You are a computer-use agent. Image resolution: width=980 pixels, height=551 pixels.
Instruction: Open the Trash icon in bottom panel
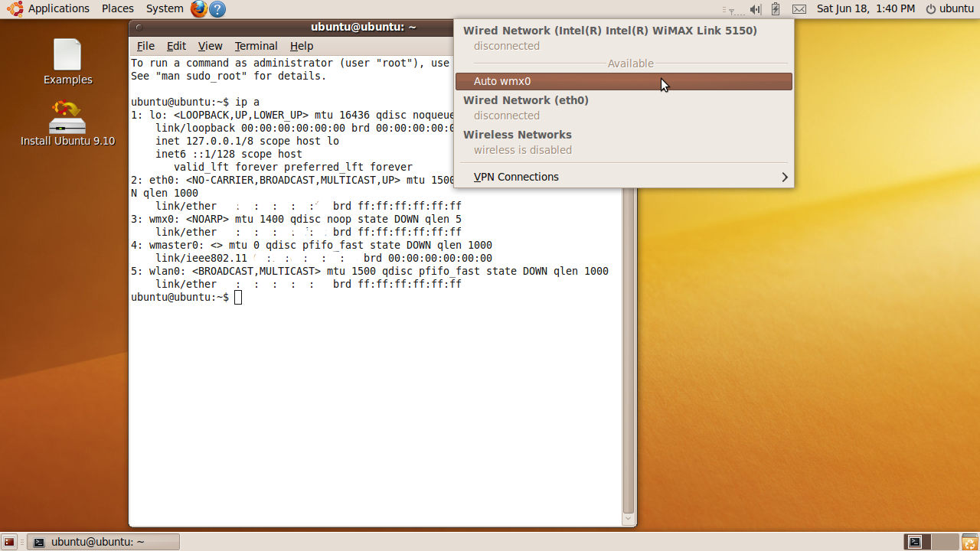click(x=969, y=542)
